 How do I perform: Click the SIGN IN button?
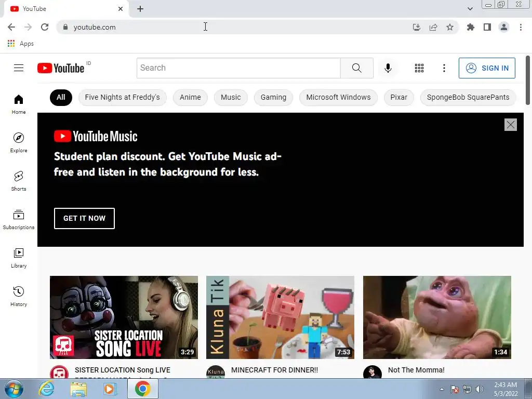pos(487,68)
